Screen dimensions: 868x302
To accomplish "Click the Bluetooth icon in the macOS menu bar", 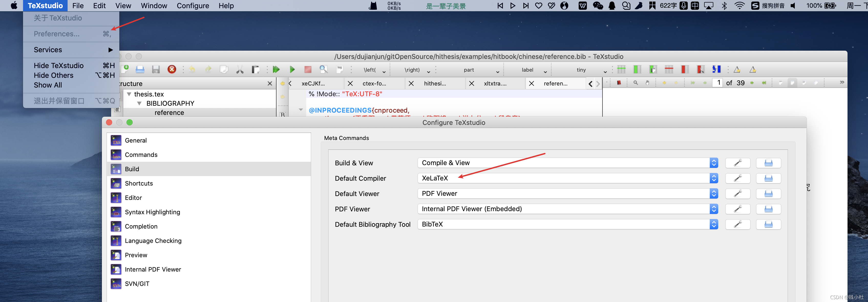I will (724, 6).
